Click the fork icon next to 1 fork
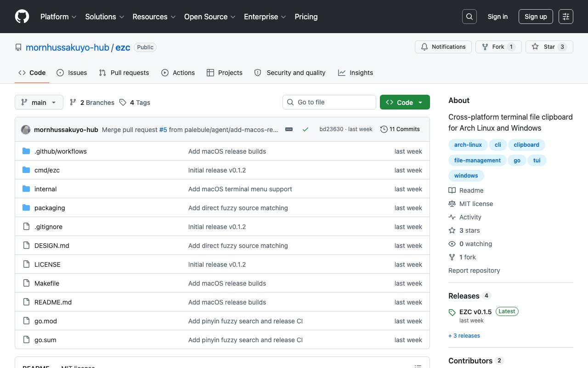Viewport: 588px width, 368px height. pos(452,257)
